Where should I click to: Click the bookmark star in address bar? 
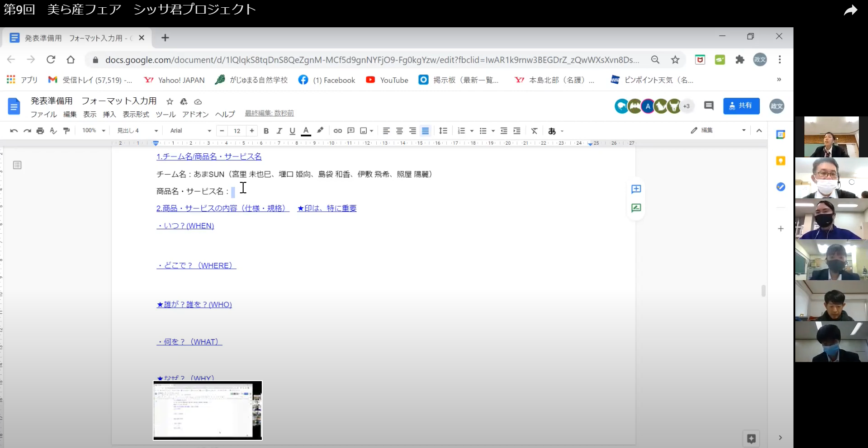pyautogui.click(x=675, y=60)
